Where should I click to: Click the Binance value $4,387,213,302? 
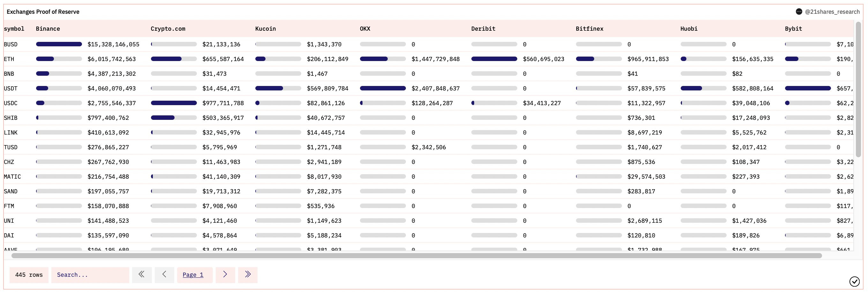[112, 74]
